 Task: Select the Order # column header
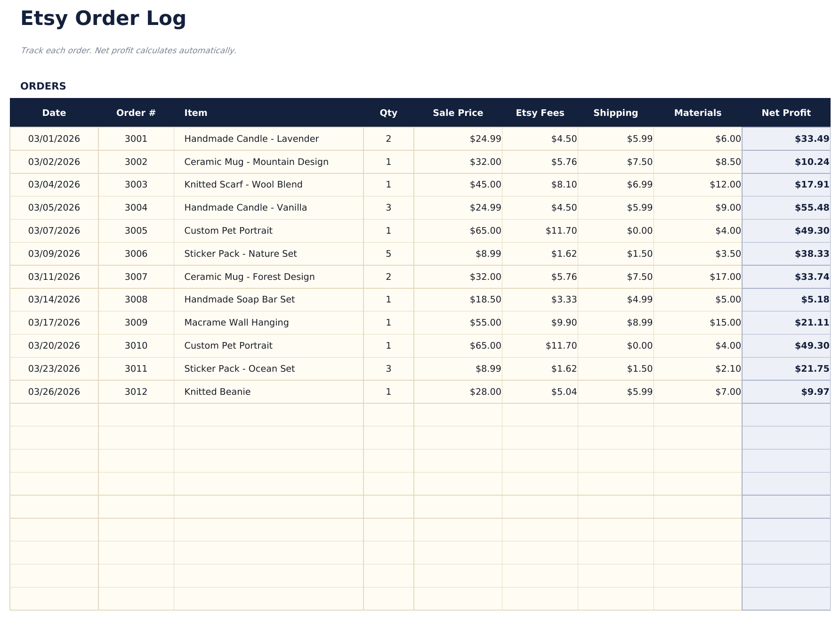click(x=136, y=113)
